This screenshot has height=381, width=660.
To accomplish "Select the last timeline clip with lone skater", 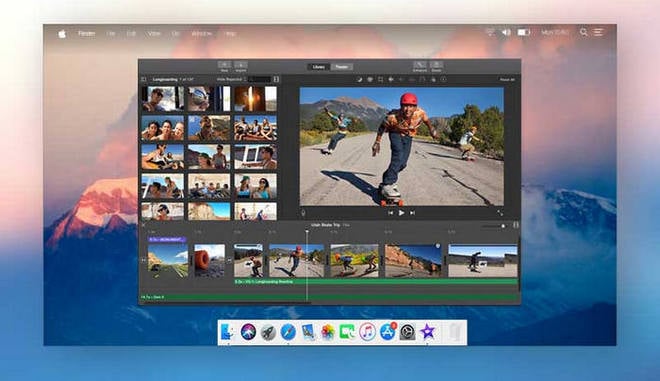I will pyautogui.click(x=483, y=260).
